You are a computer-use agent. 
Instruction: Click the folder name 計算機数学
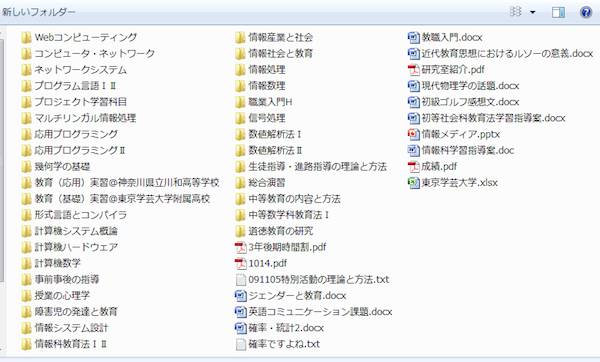tap(58, 263)
